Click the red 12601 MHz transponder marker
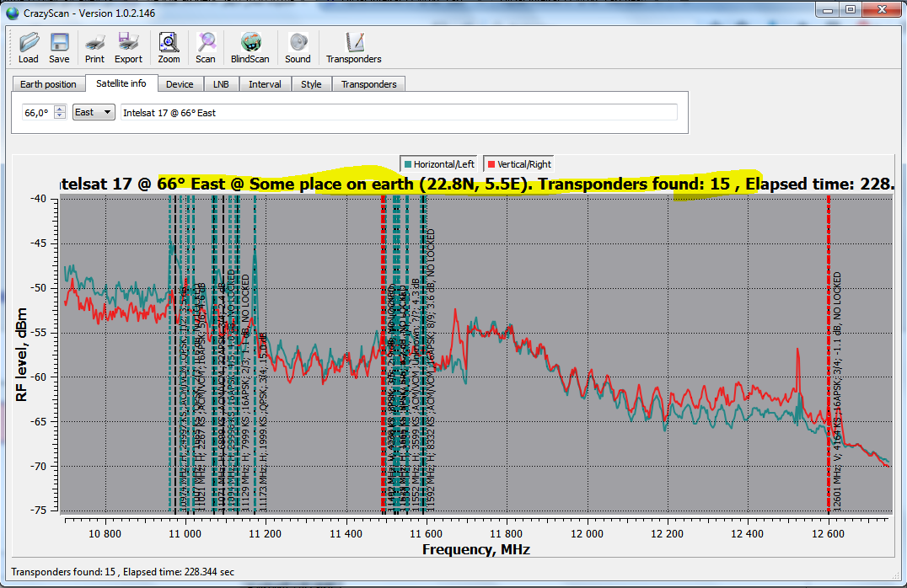 (829, 354)
